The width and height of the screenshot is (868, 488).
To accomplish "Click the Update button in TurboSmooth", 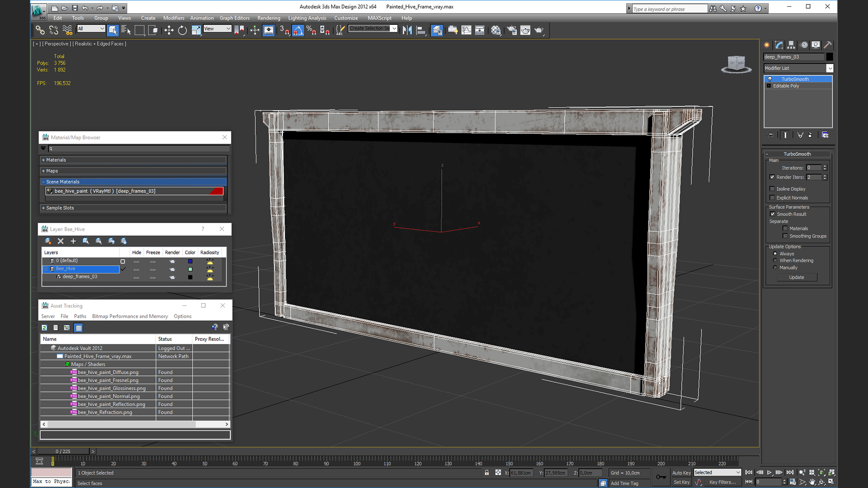I will point(797,277).
